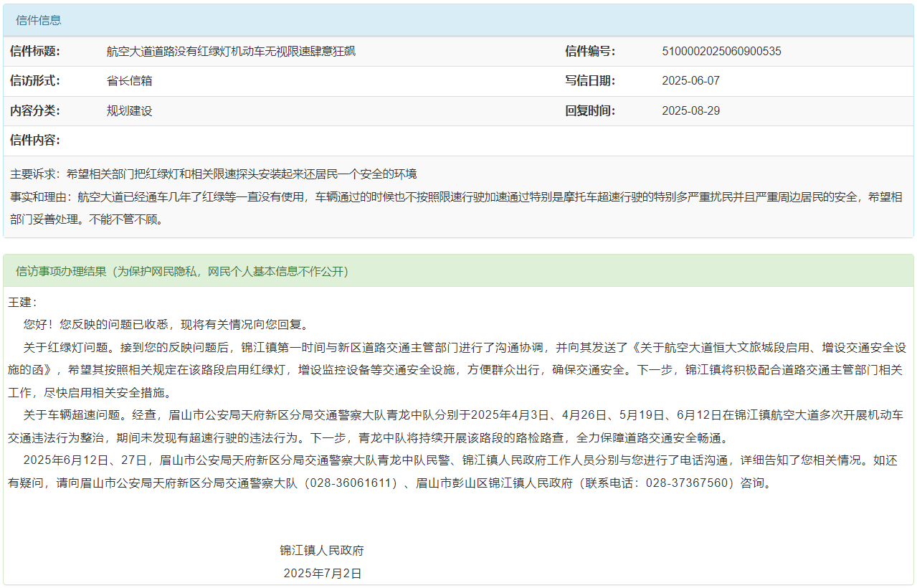Select letter number 5100002025060900535
Viewport: 917px width, 588px height.
721,52
